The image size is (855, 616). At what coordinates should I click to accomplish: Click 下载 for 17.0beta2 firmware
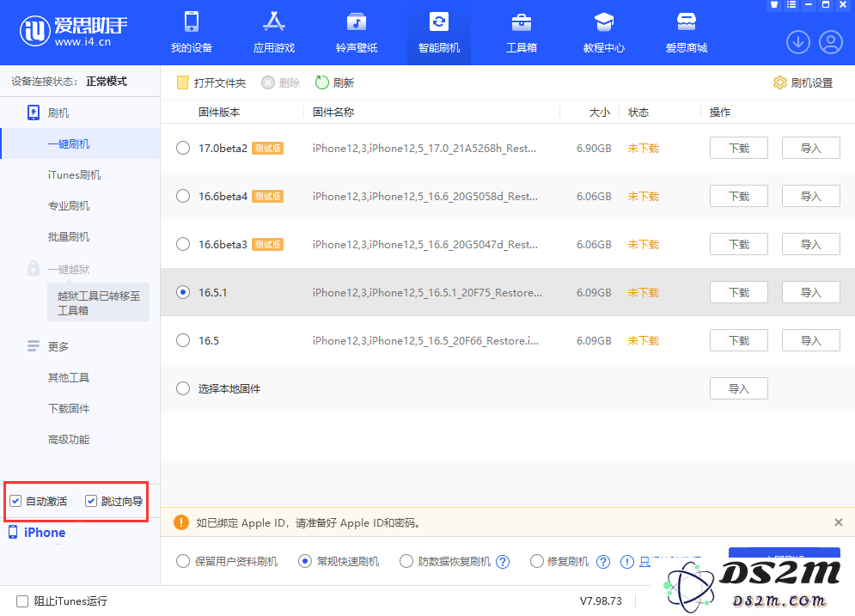coord(739,148)
